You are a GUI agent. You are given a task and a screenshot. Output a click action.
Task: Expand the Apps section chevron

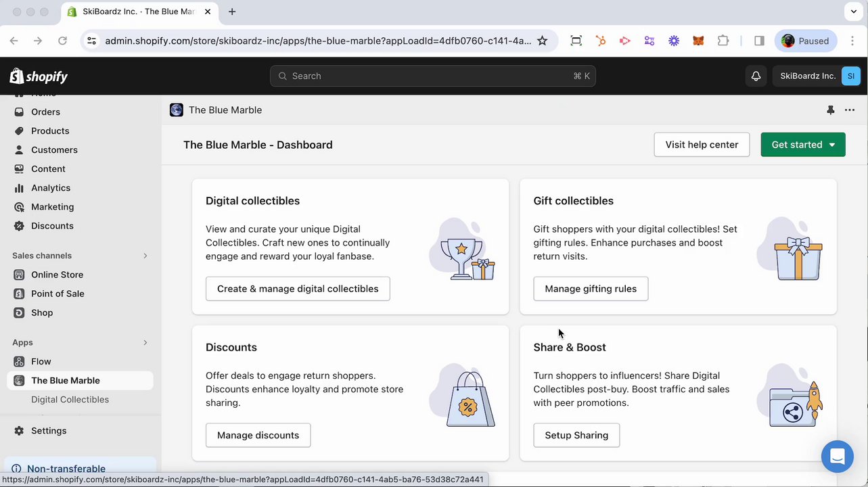145,342
